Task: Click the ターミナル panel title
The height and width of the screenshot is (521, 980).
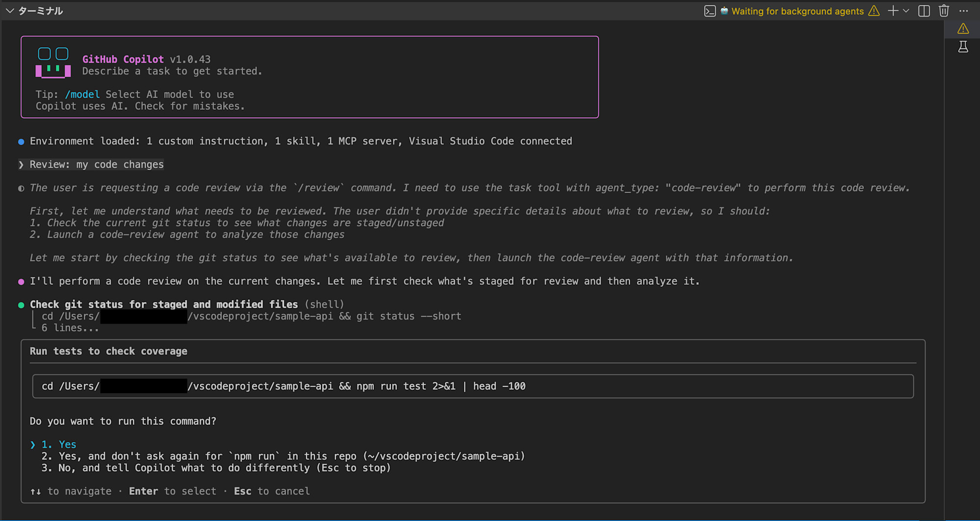Action: (41, 11)
